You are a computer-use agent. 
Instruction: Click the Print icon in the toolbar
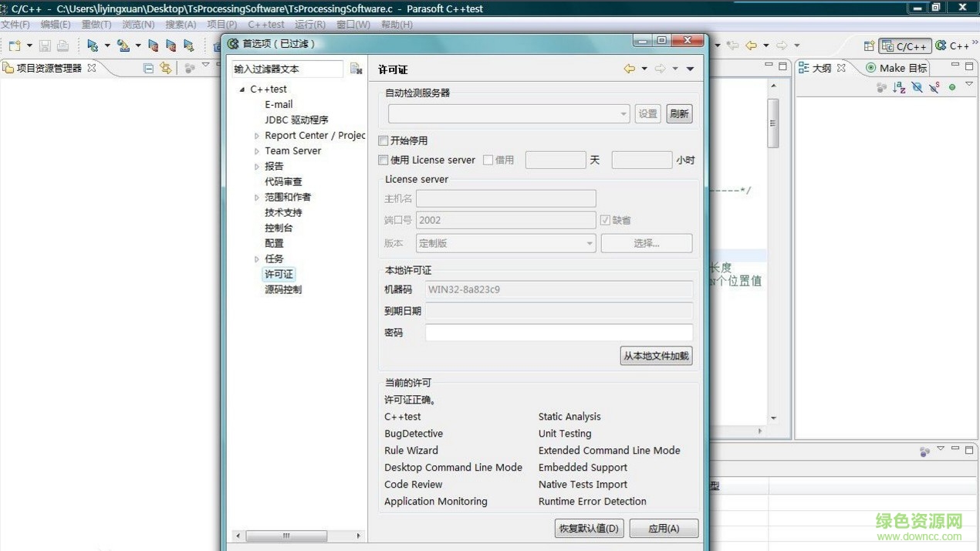63,45
